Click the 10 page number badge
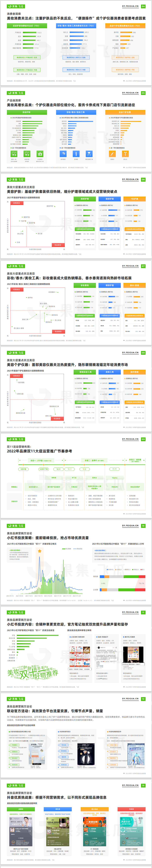Viewport: 152px width, 868px height. pos(143,526)
